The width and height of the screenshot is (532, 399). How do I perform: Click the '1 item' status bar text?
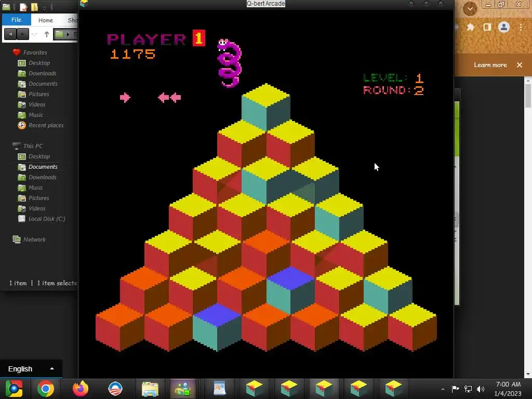(x=18, y=283)
